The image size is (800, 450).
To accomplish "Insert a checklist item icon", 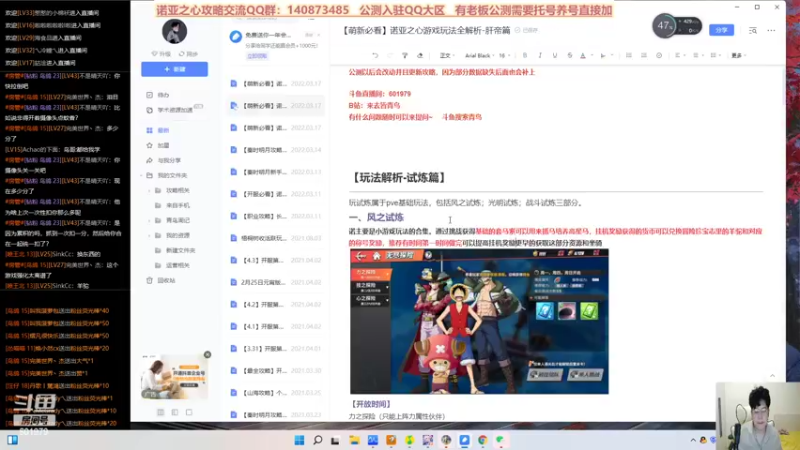I will pos(659,55).
